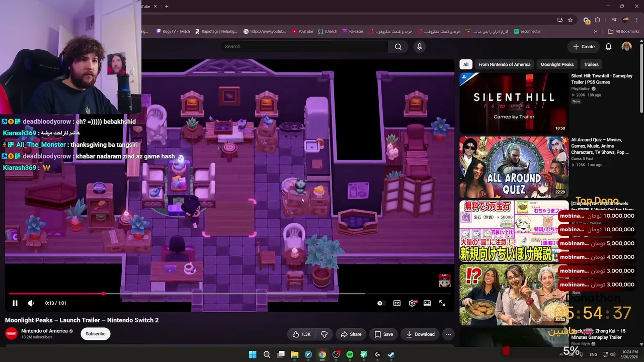Select the All filter chip
This screenshot has height=362, width=644.
[x=466, y=64]
